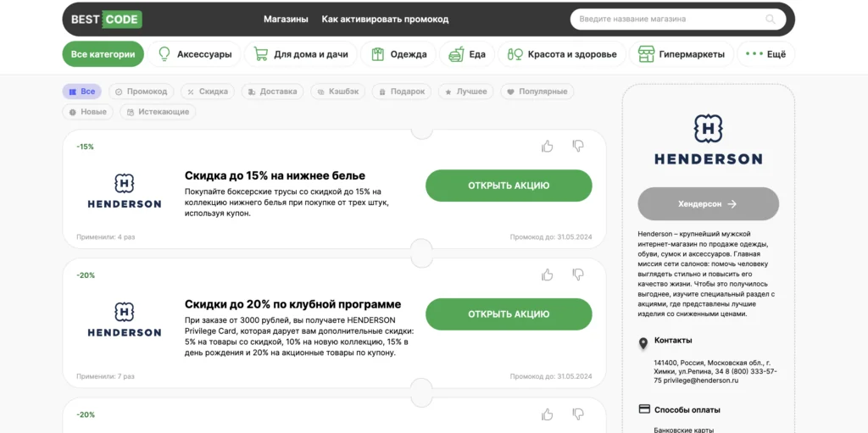Click the store icon beside Гипермаркеты
Viewport: 868px width, 433px height.
[x=646, y=54]
